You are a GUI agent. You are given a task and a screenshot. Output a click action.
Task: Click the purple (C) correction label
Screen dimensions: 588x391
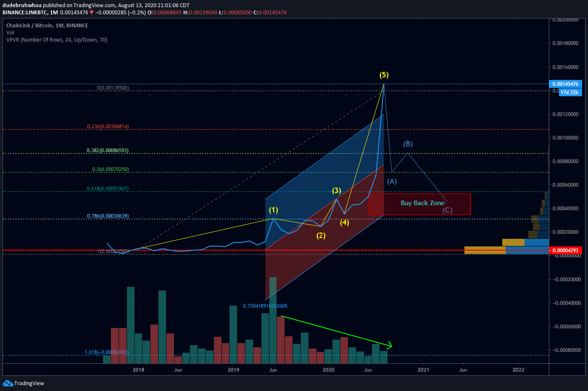[448, 210]
